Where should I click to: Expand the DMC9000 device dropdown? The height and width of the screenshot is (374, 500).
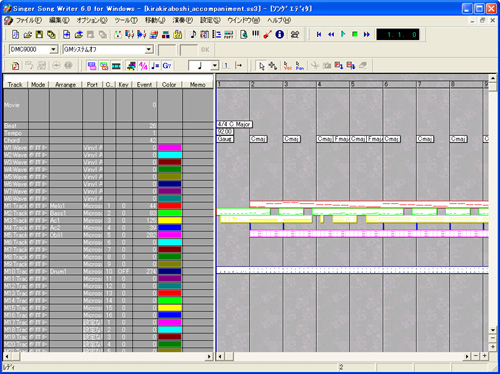point(53,50)
